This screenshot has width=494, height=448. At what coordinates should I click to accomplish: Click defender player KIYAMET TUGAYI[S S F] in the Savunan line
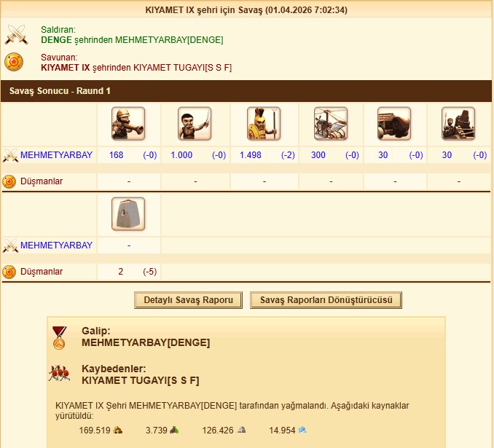pos(183,68)
